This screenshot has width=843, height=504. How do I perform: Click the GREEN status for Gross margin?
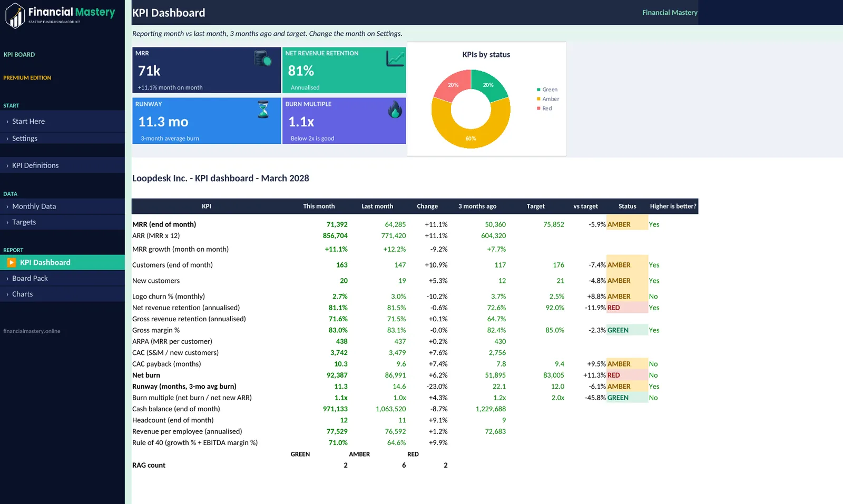coord(627,330)
